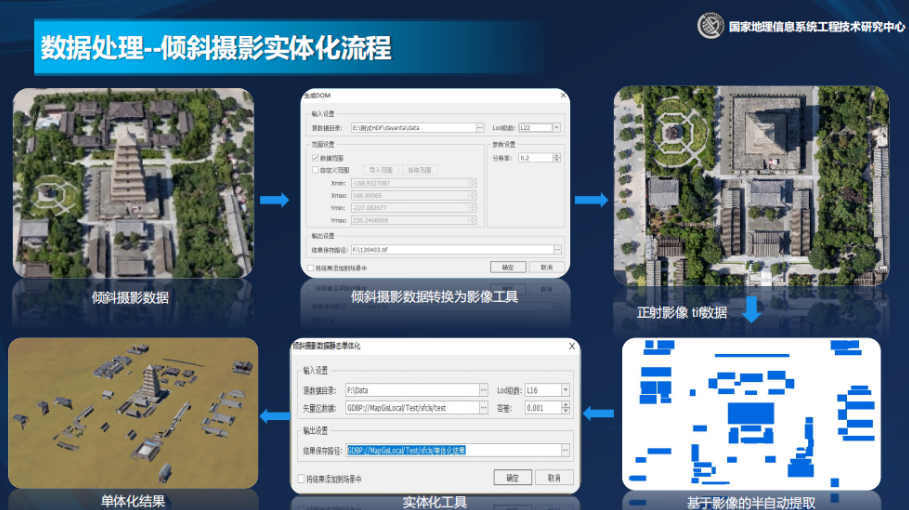The image size is (909, 510).
Task: Click browse button beside F:\Data source directory
Action: 484,390
